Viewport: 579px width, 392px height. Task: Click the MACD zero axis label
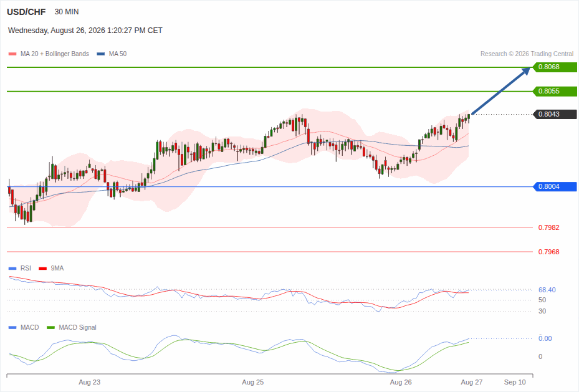[x=540, y=356]
